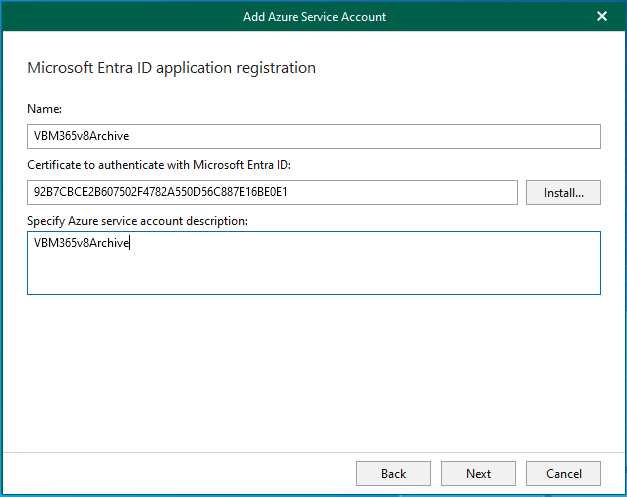627x497 pixels.
Task: Click the "Name:" label
Action: coord(44,108)
